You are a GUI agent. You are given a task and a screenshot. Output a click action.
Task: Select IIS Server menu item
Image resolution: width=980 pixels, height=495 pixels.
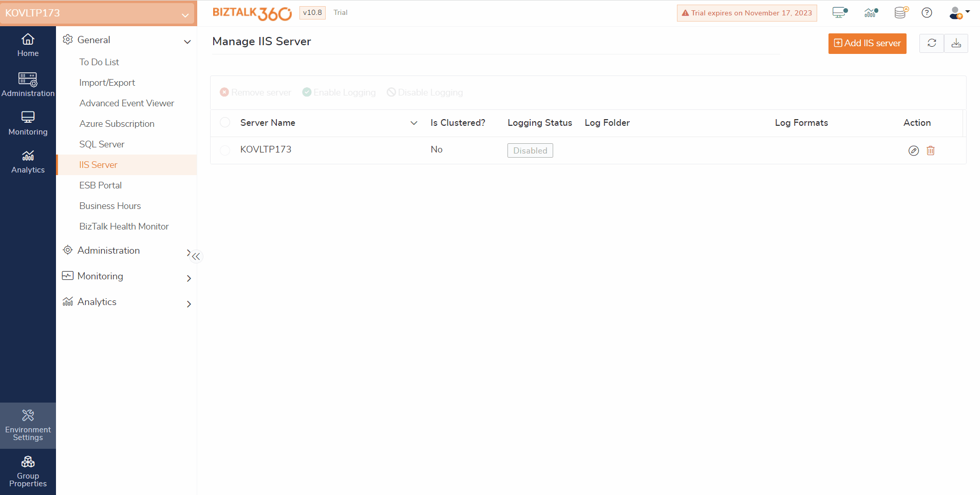126,165
